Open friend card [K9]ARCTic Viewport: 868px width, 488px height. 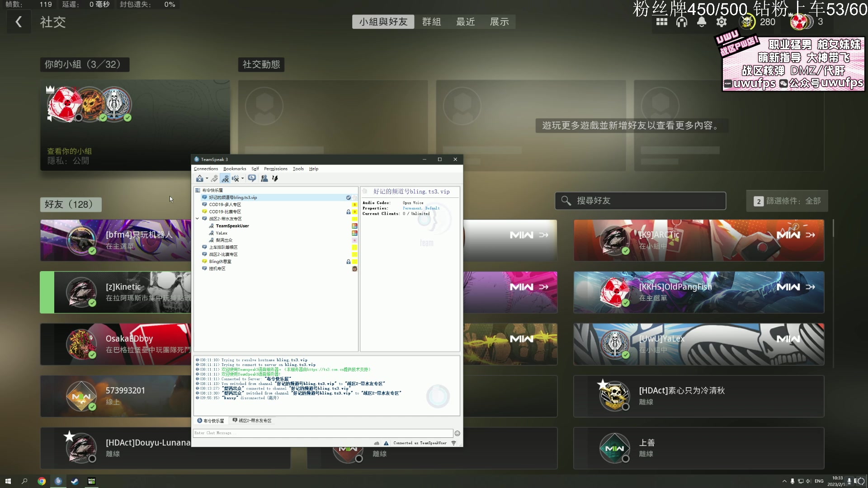point(698,240)
